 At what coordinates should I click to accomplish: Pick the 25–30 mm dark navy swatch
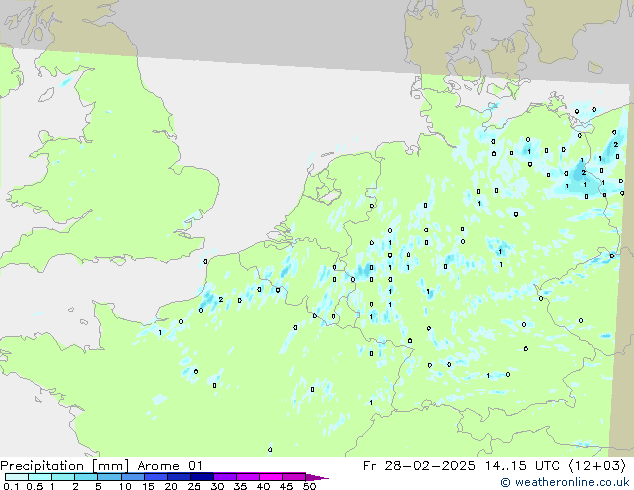201,477
